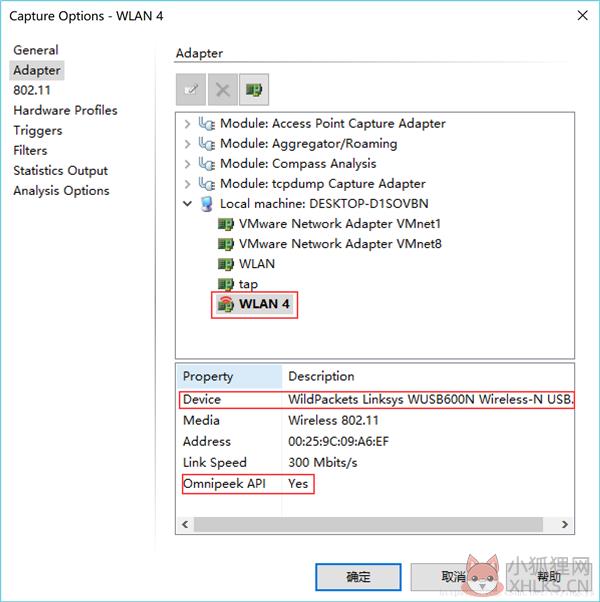Click the 300 Mbits/s value
Image resolution: width=600 pixels, height=602 pixels.
point(322,463)
